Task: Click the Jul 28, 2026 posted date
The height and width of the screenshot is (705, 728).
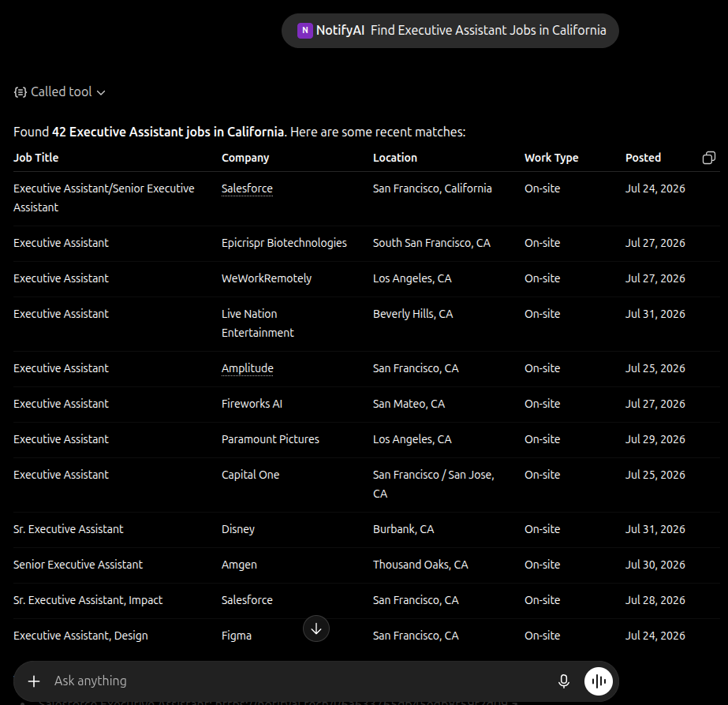Action: [x=655, y=600]
